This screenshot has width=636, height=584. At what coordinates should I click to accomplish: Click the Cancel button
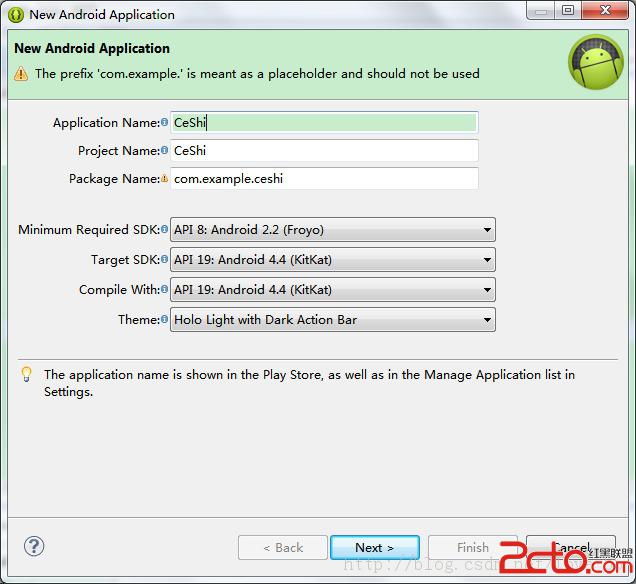[571, 548]
